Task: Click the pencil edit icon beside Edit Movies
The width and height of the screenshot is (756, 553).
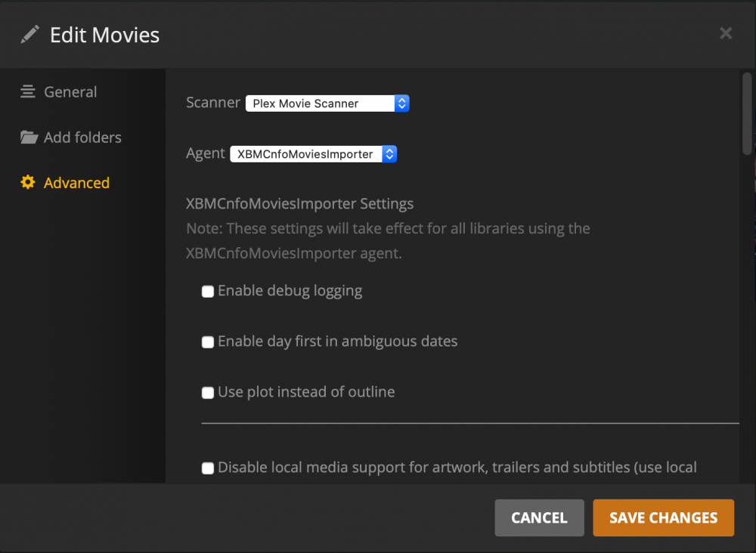Action: (29, 35)
